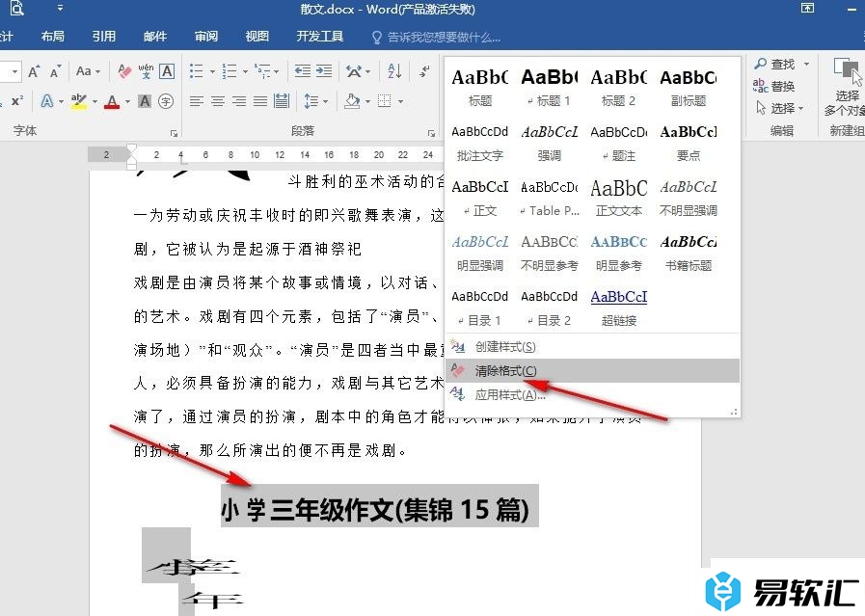Click the 查找 magnifier button
This screenshot has height=616, width=865.
pyautogui.click(x=775, y=65)
